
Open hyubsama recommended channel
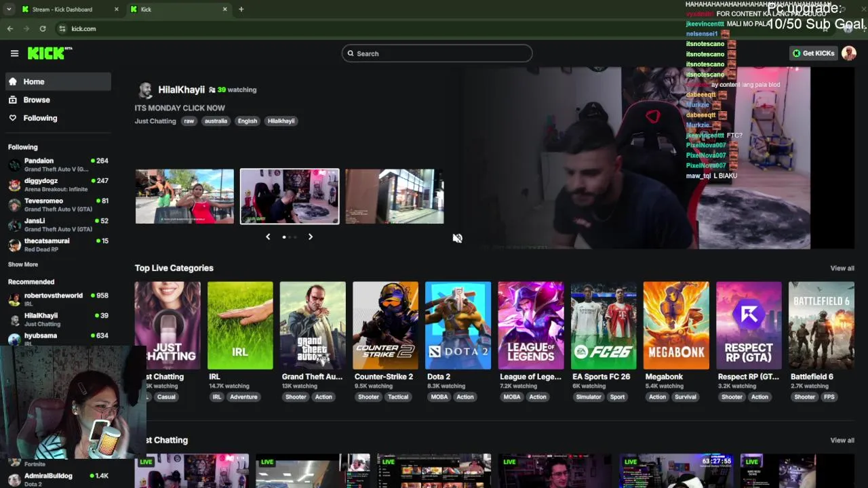(x=58, y=338)
